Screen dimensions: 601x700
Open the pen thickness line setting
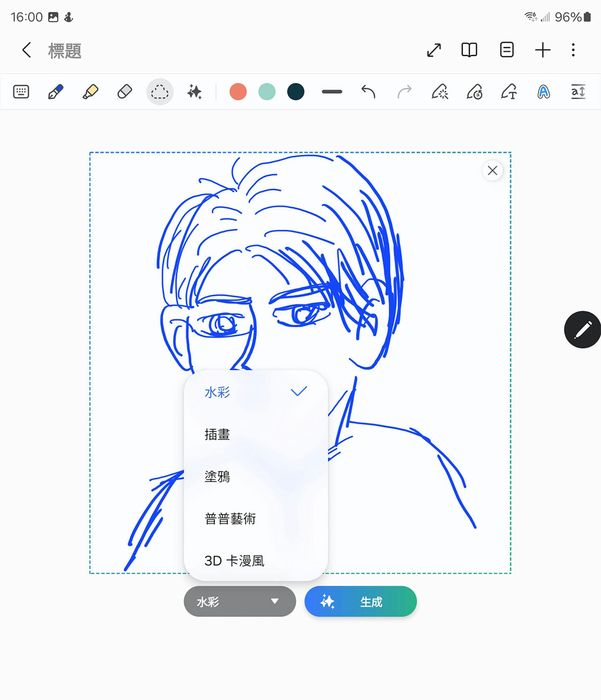pyautogui.click(x=332, y=92)
